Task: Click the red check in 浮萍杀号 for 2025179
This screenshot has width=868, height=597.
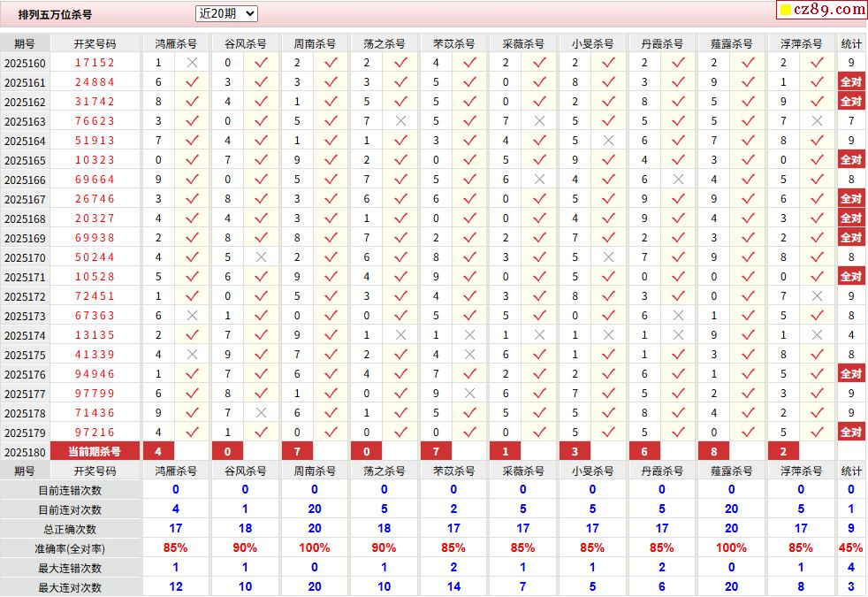Action: point(817,432)
